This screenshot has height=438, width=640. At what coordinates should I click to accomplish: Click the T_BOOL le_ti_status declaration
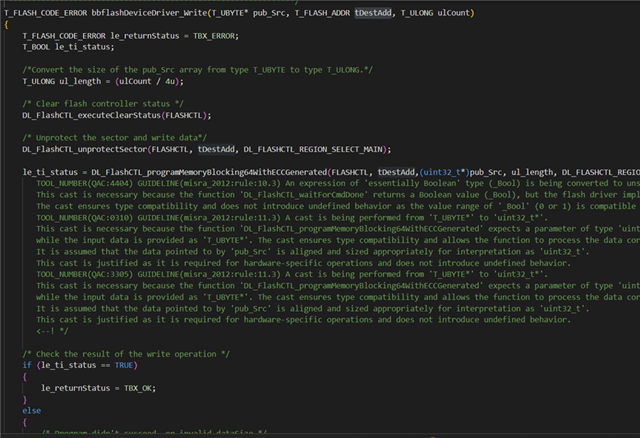pos(68,47)
